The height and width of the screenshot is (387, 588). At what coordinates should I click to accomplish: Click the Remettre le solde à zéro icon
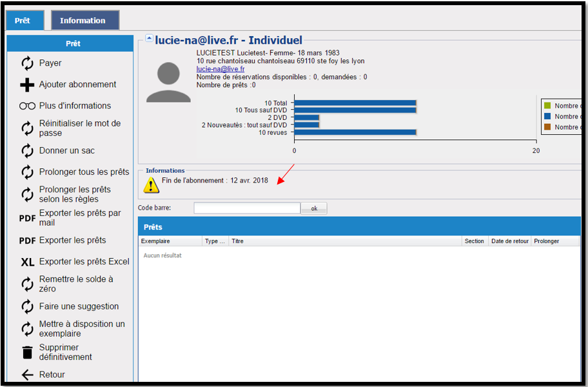tap(27, 284)
